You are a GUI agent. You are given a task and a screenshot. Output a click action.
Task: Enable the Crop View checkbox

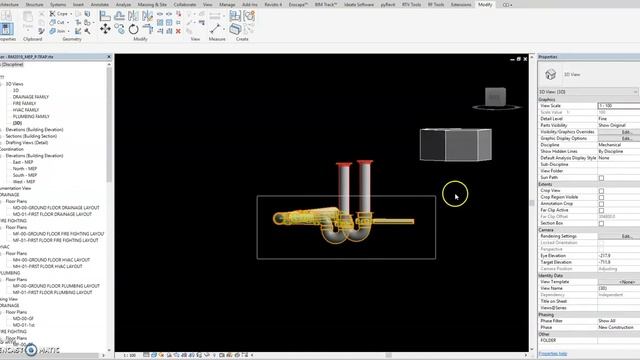[x=601, y=191]
